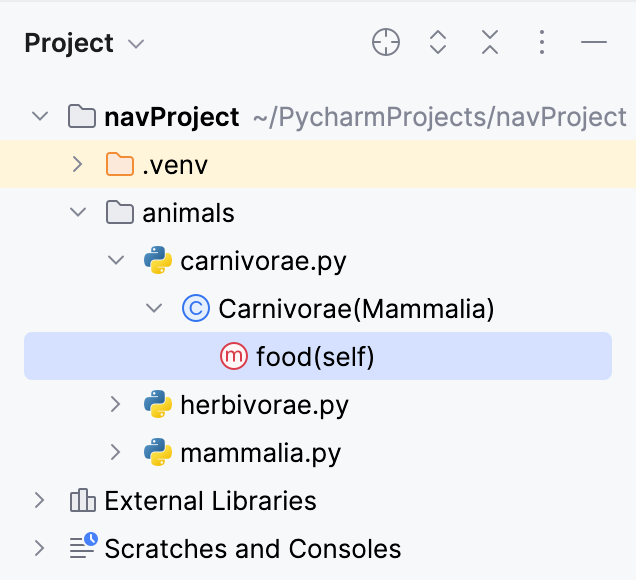
Task: Expand the .venv folder
Action: click(78, 165)
